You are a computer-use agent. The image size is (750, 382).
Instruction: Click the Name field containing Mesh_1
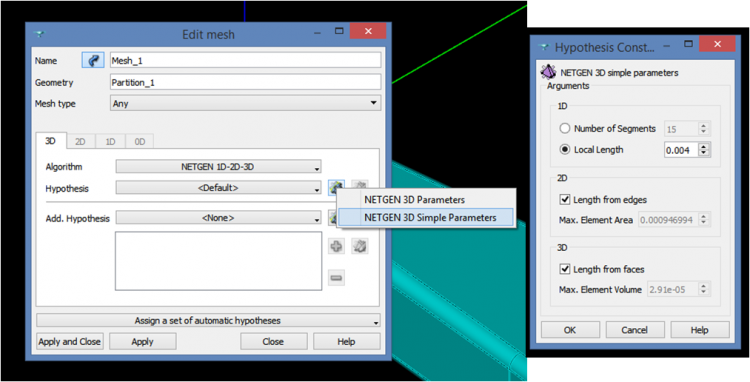point(245,60)
